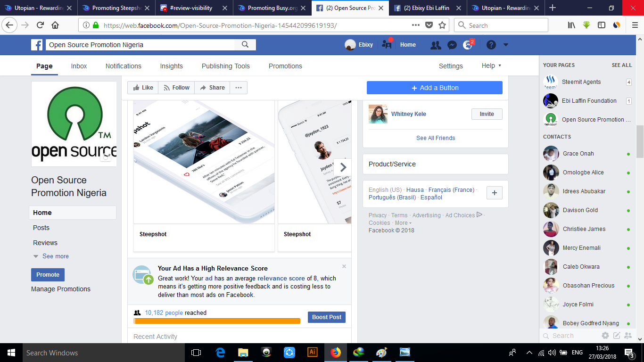Screen dimensions: 644x362
Task: Open Firefox library icon
Action: pos(571,25)
